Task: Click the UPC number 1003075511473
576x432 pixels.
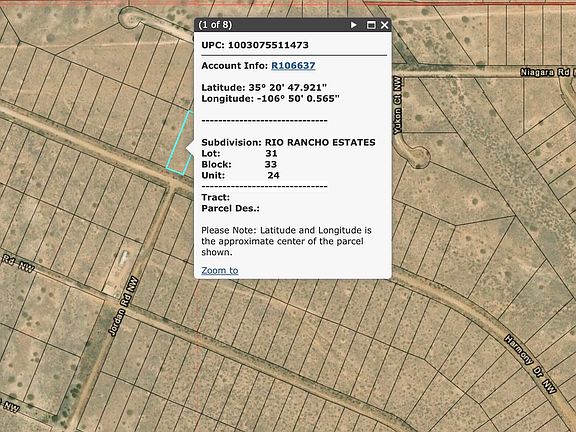Action: click(268, 45)
